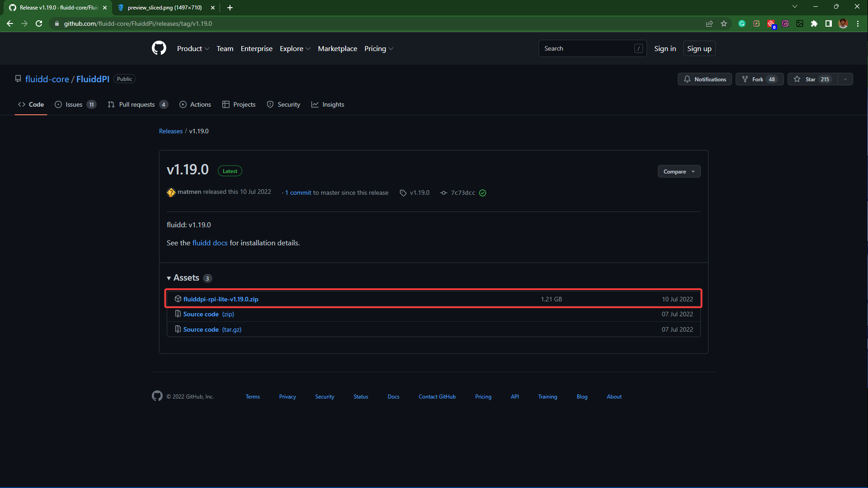
Task: Expand the Product menu
Action: pyautogui.click(x=193, y=48)
